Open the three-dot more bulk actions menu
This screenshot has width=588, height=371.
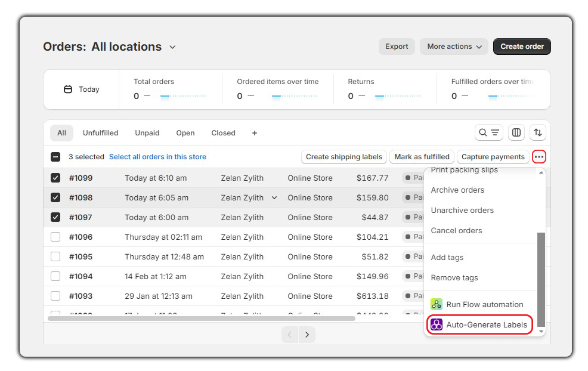539,157
